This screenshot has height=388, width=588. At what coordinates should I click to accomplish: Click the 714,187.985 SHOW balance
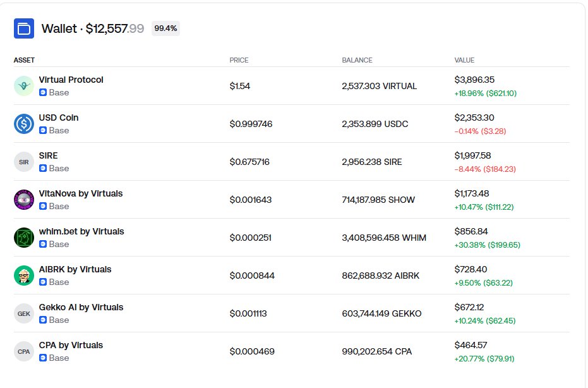click(x=378, y=200)
